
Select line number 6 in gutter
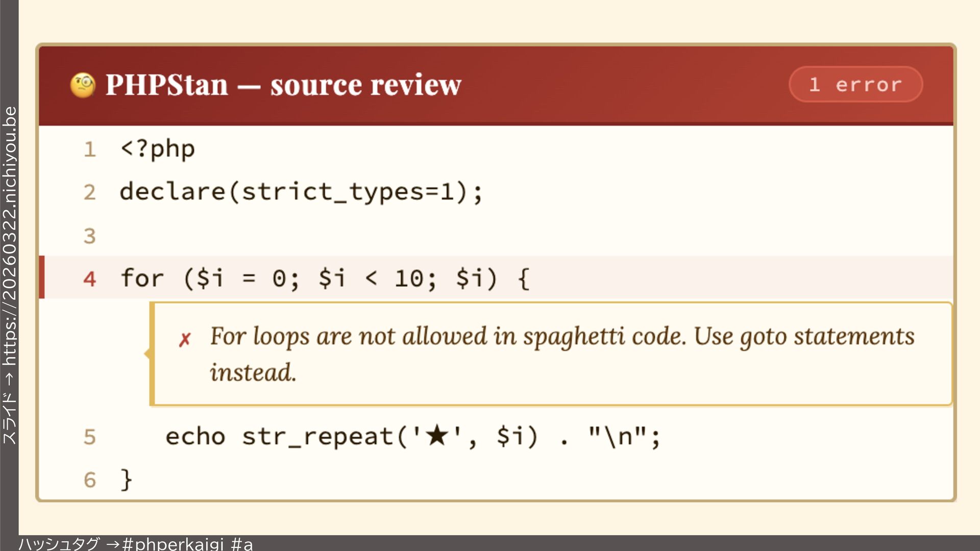pos(90,480)
